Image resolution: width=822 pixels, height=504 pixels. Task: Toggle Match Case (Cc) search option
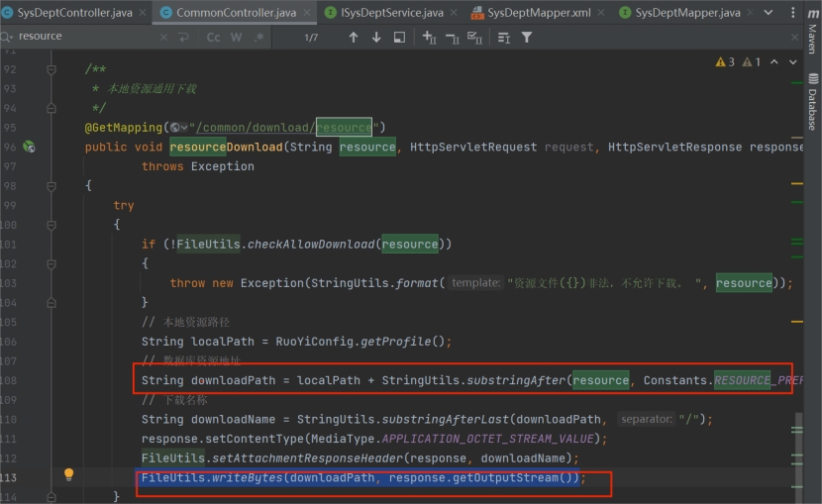pos(213,37)
